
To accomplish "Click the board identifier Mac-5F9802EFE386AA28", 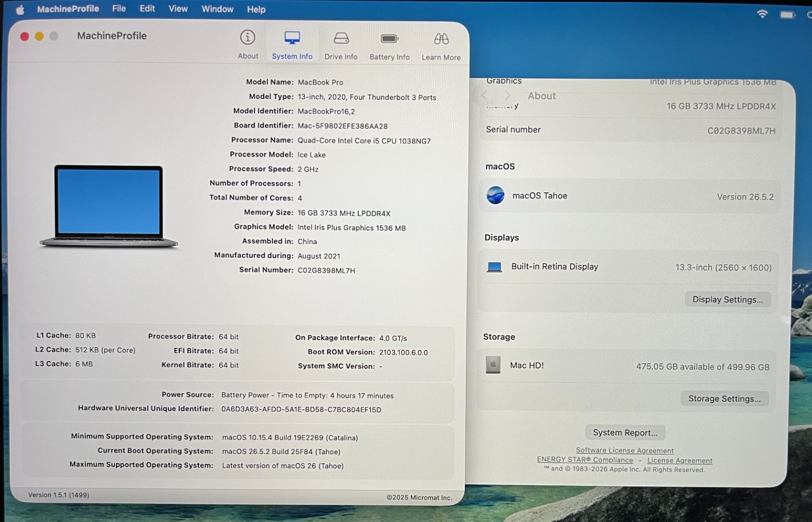I will (343, 126).
